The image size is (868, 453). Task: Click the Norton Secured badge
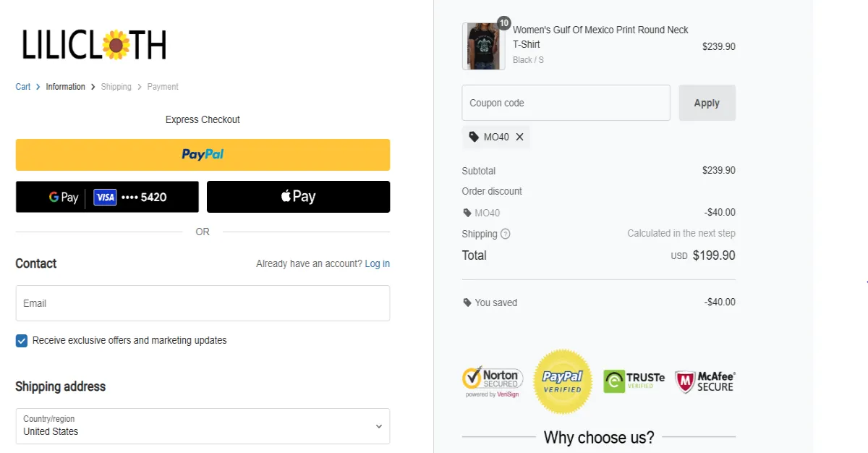coord(493,381)
